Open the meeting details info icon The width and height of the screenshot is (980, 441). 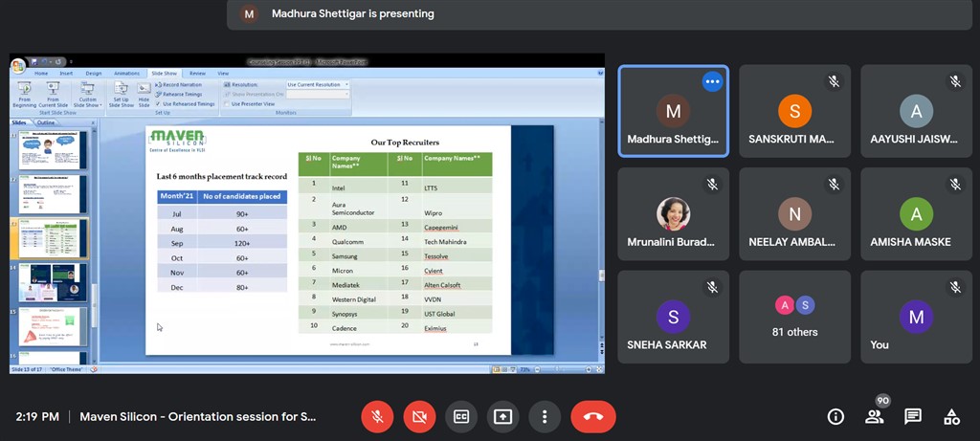[835, 417]
